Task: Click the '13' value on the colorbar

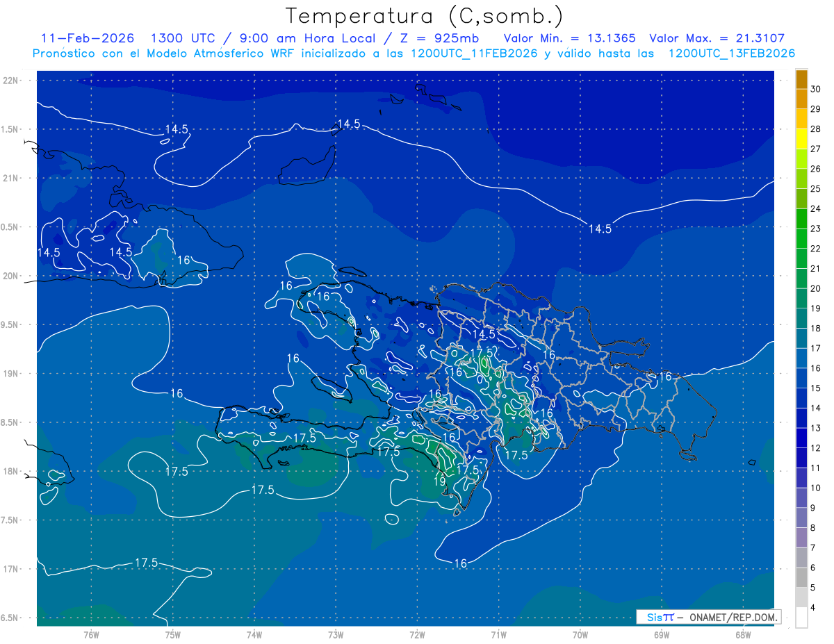Action: click(815, 428)
